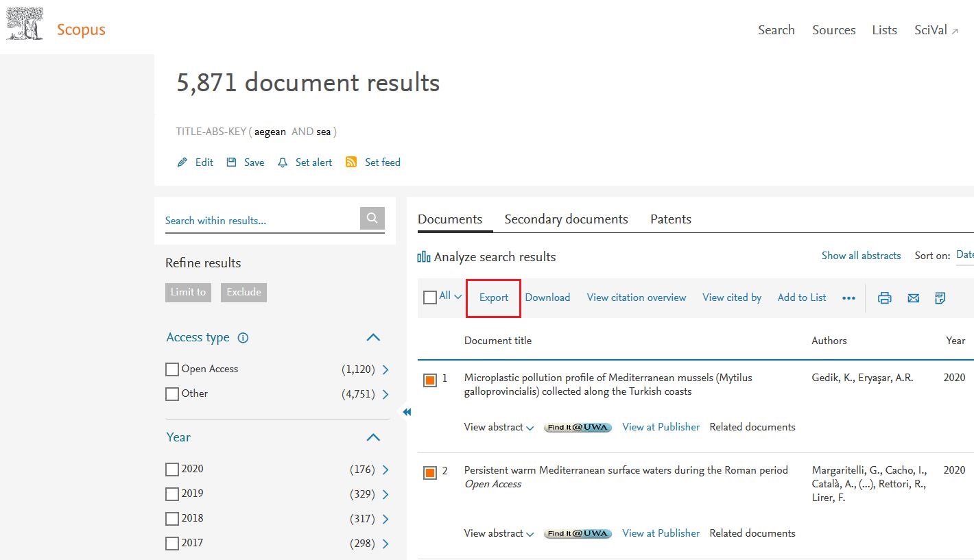
Task: Switch to the Patents tab
Action: tap(670, 219)
